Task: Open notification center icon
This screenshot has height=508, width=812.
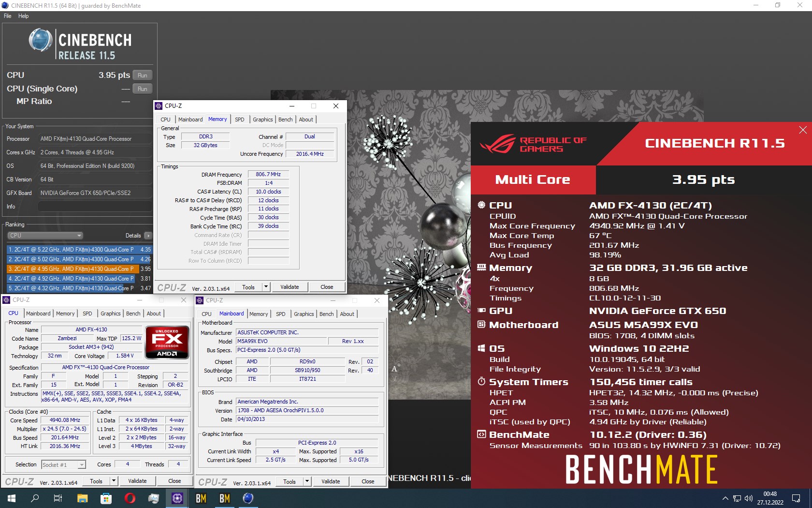Action: [x=796, y=498]
